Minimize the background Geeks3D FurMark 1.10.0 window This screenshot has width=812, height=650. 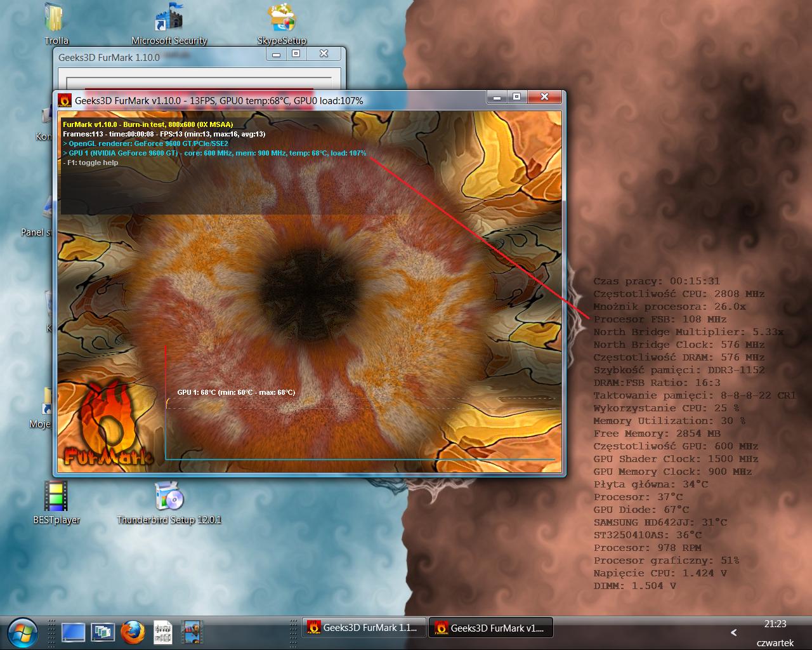pos(276,55)
